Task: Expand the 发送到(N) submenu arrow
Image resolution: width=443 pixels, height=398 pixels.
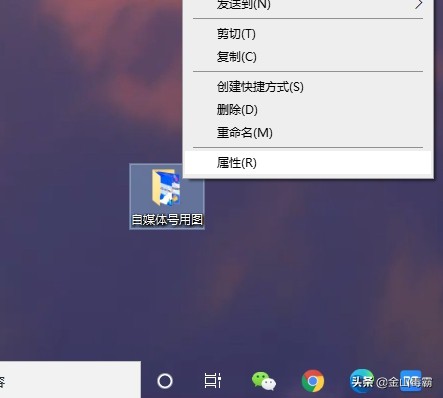Action: coord(418,4)
